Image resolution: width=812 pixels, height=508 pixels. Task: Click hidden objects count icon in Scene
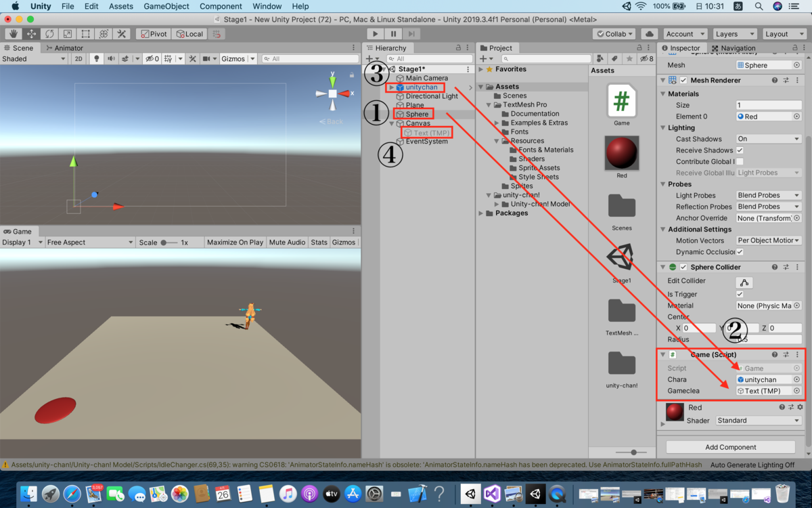tap(152, 59)
